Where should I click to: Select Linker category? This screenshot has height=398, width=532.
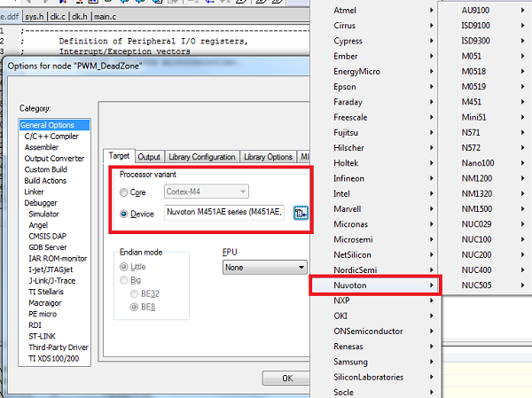[x=34, y=191]
